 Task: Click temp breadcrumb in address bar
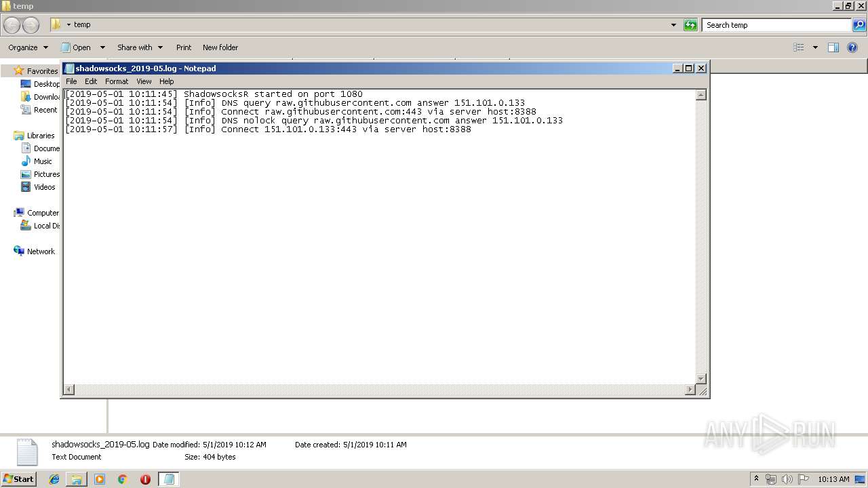pyautogui.click(x=82, y=24)
